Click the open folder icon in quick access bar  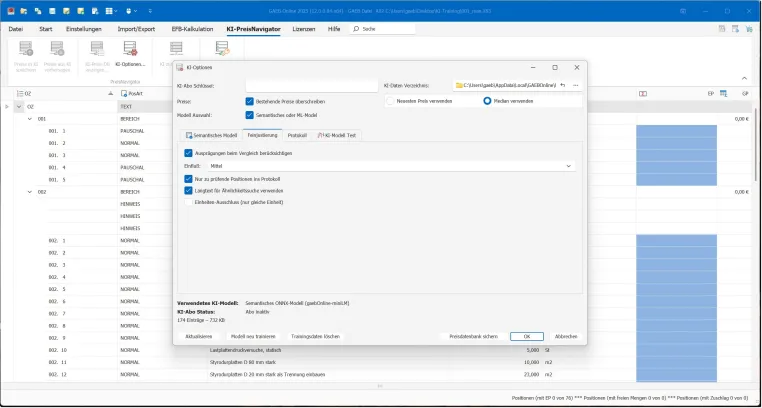(24, 11)
